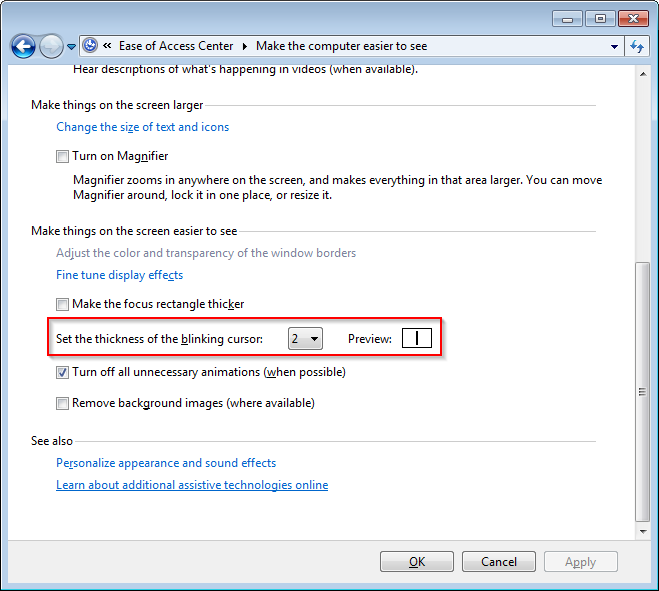Click the grayed Forward arrow button
This screenshot has height=591, width=659.
51,46
